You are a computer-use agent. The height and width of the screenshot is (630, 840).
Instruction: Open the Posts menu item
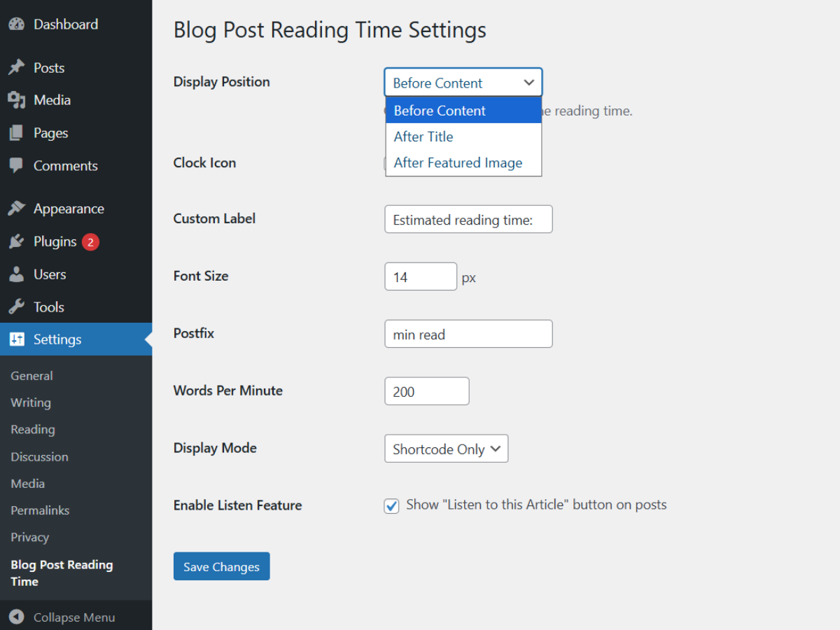(x=49, y=68)
